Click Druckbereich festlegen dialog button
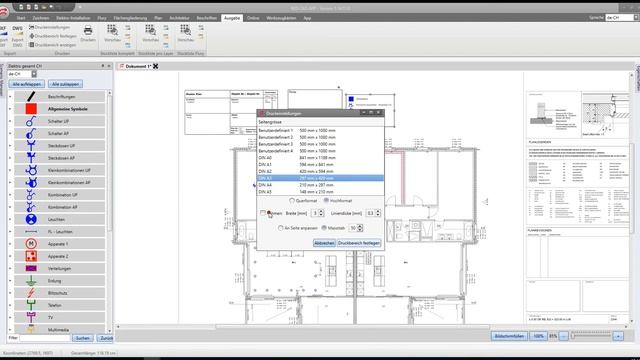Image resolution: width=640 pixels, height=360 pixels. pyautogui.click(x=359, y=243)
